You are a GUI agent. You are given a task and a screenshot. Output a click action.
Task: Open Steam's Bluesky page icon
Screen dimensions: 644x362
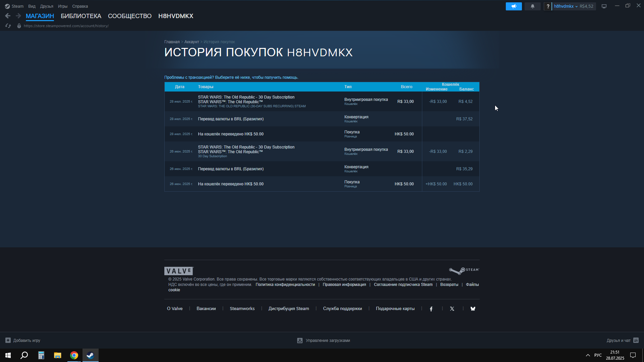[473, 309]
